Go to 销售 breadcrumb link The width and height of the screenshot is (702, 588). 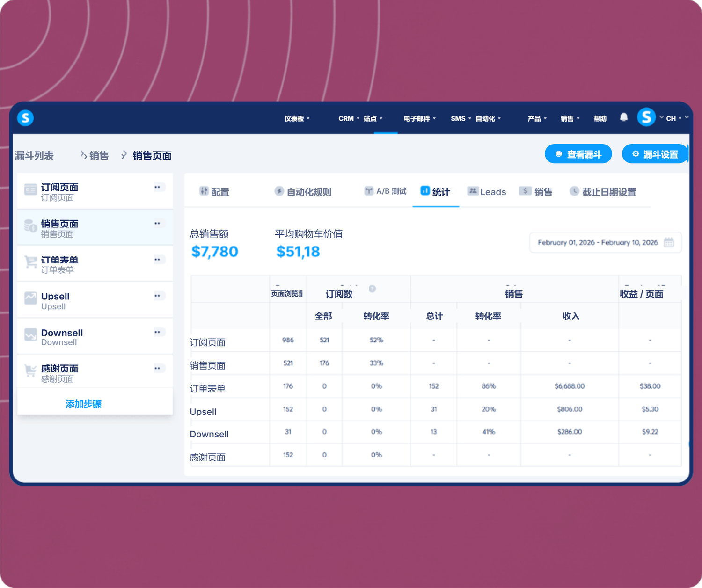coord(99,155)
